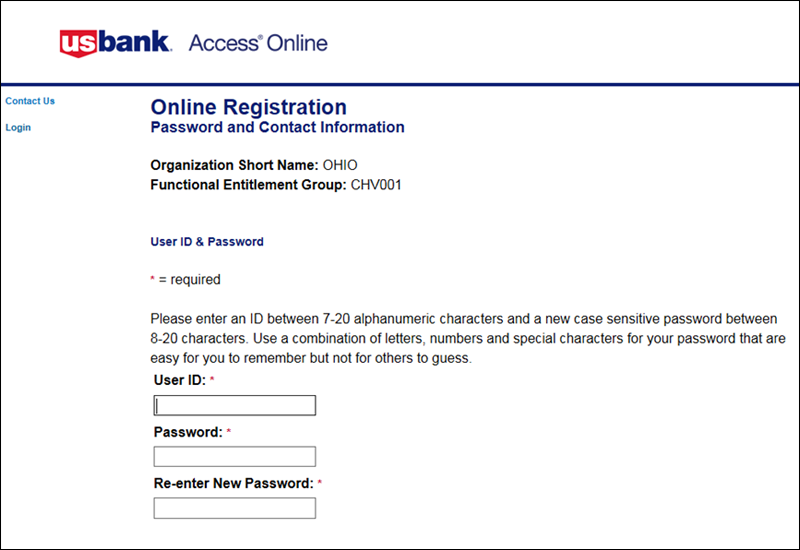Image resolution: width=800 pixels, height=550 pixels.
Task: Click the 'Password:' field label
Action: (187, 432)
